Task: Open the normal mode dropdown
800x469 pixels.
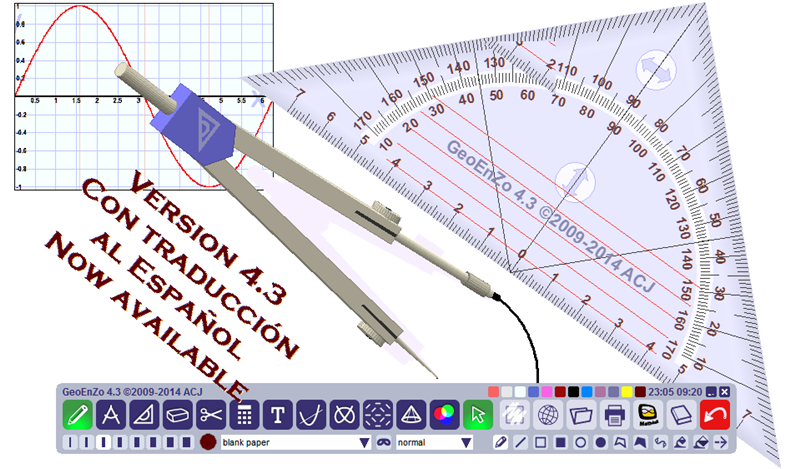Action: [435, 442]
